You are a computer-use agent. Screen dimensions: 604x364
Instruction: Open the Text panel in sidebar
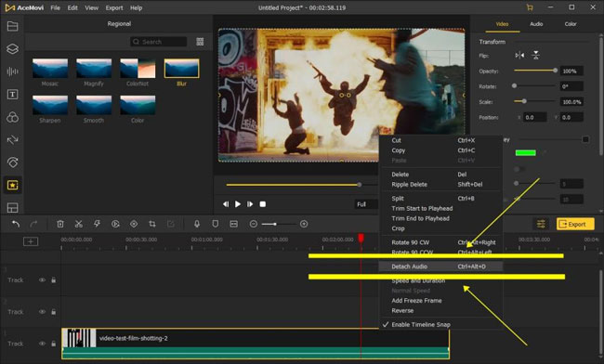(x=12, y=95)
